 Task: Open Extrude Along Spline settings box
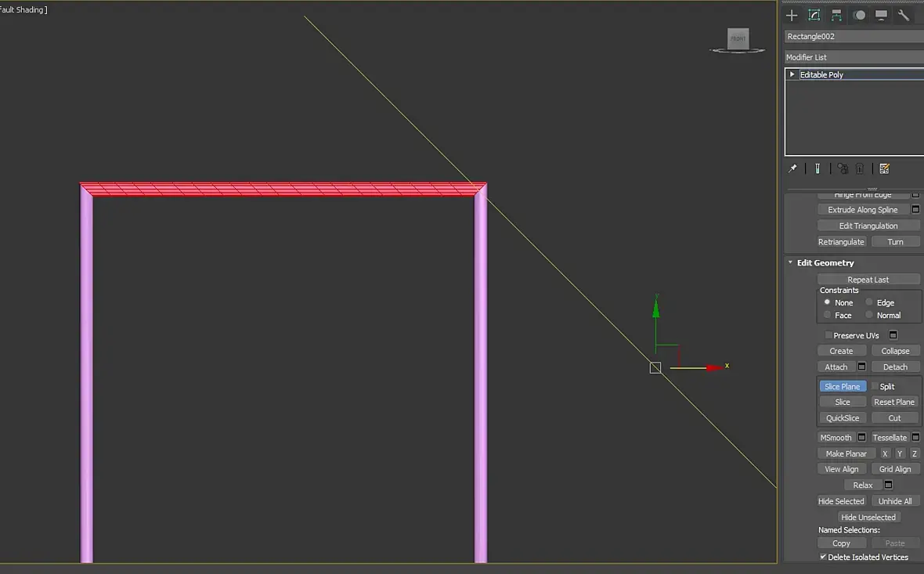pyautogui.click(x=915, y=209)
